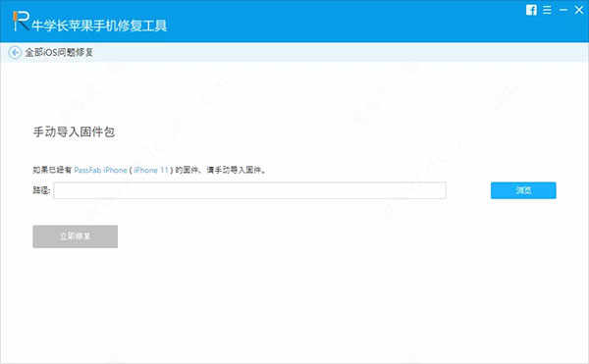Screen dimensions: 589x364
Task: Select the 全部iOS问题修复 breadcrumb label
Action: [59, 53]
